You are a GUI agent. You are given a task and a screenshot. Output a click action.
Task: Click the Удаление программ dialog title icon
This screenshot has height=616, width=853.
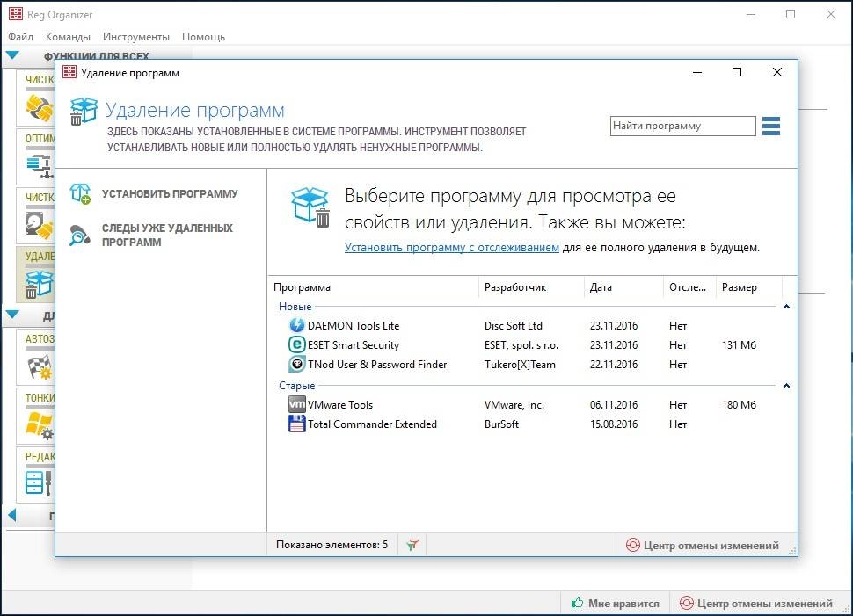(x=69, y=72)
